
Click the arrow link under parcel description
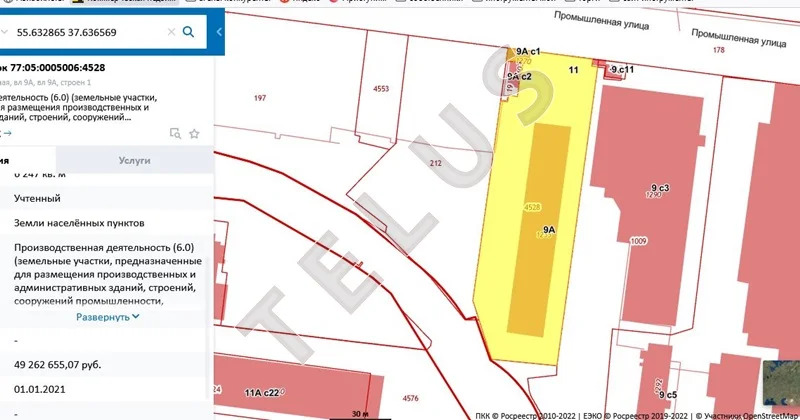coord(6,132)
